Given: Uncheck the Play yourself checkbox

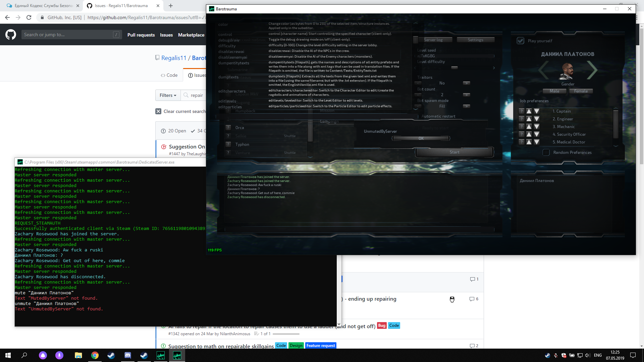Looking at the screenshot, I should tap(520, 41).
